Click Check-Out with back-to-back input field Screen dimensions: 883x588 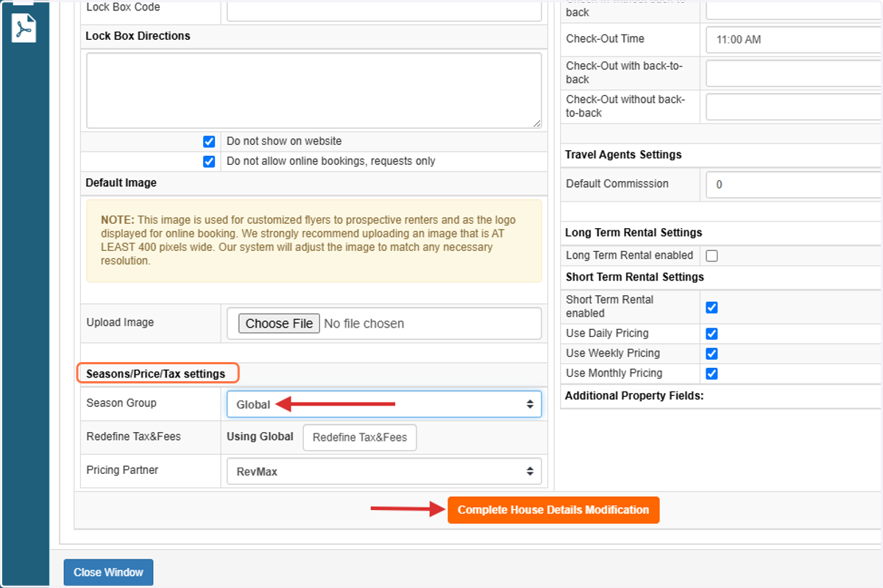794,73
